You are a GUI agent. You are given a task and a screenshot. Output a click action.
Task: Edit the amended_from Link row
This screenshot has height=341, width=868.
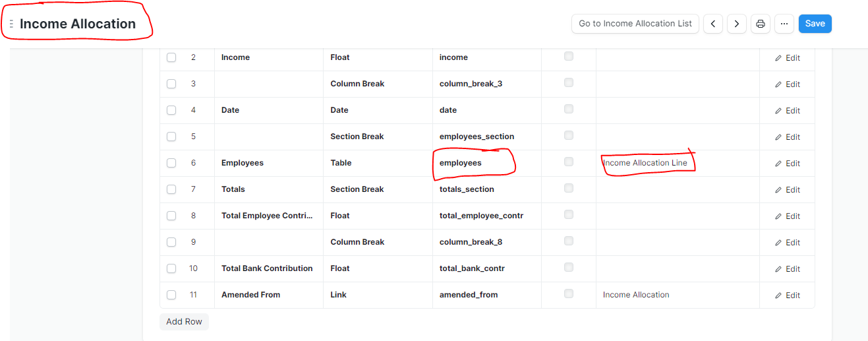788,295
